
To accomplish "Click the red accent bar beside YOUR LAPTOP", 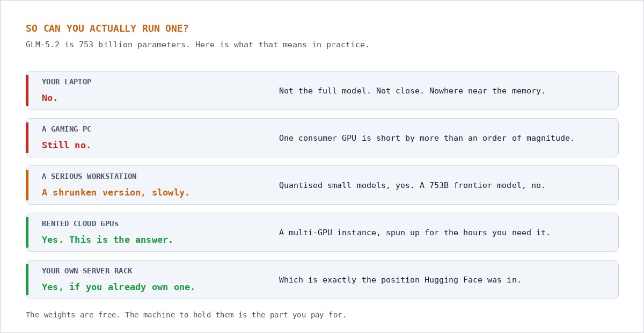I will click(27, 90).
